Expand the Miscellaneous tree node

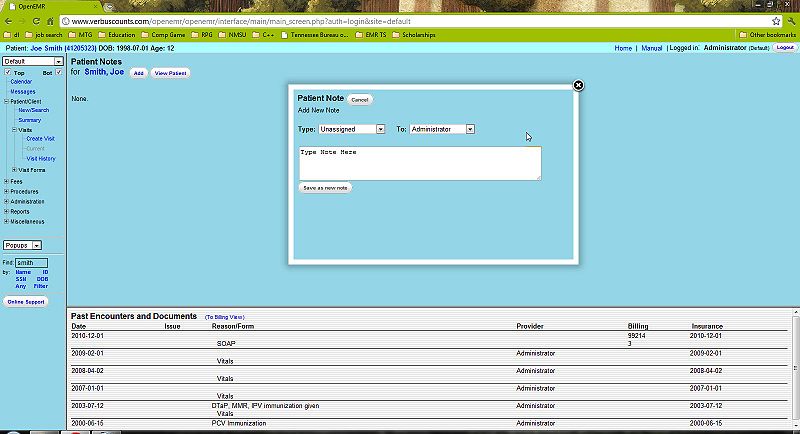[6, 222]
